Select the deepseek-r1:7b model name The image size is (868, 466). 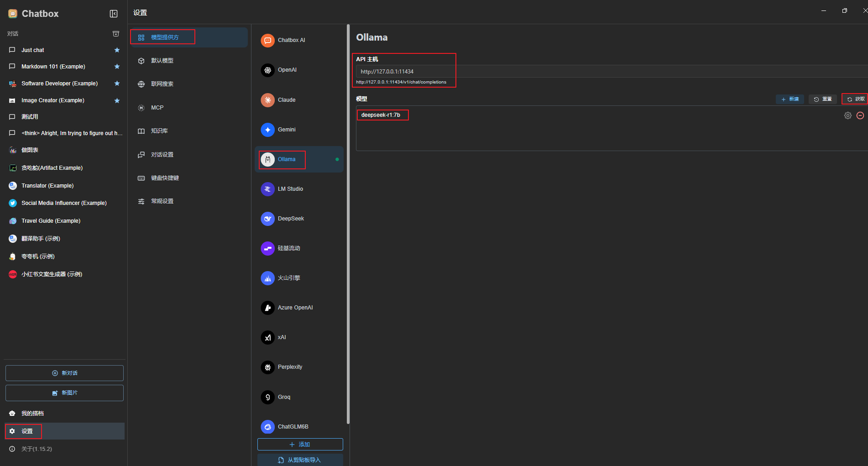(381, 115)
